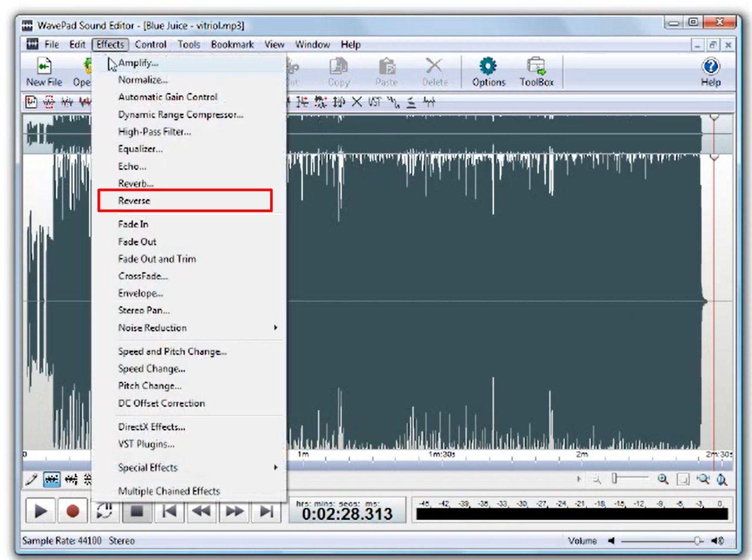Toggle the highlighted selection mode tool

click(x=51, y=479)
